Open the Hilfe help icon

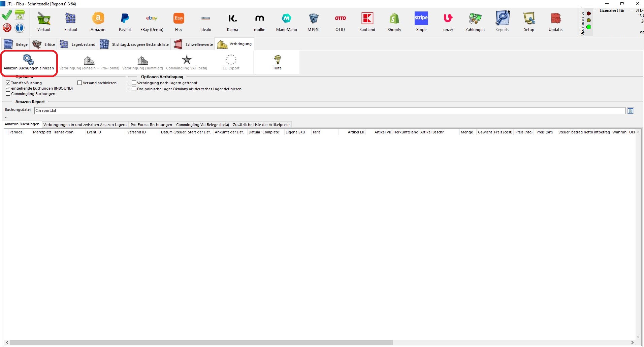point(277,62)
